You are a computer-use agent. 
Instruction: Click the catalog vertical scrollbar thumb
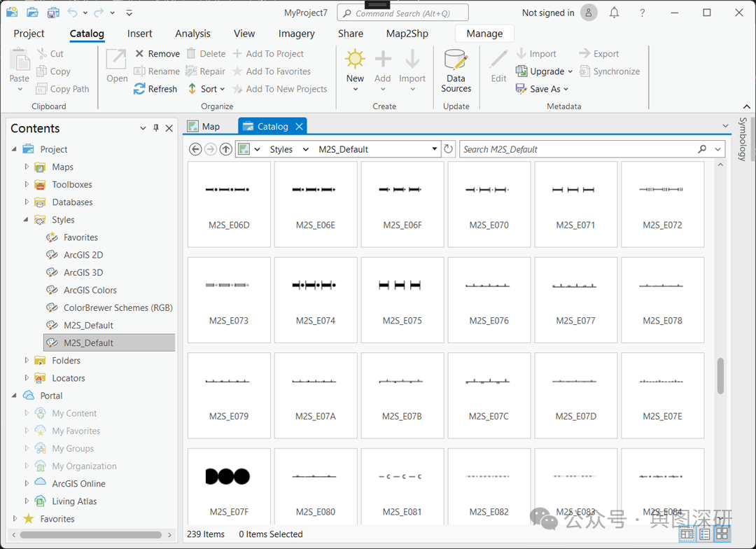(720, 376)
